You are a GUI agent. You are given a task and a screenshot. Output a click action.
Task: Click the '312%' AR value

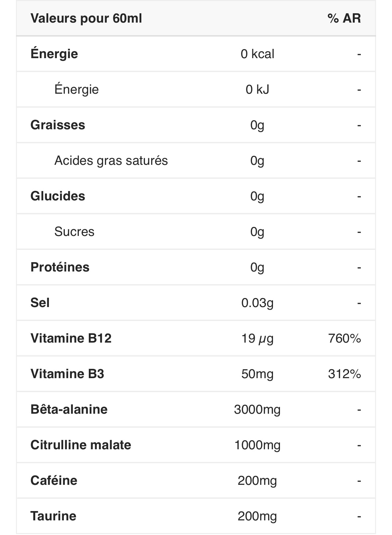click(x=344, y=374)
